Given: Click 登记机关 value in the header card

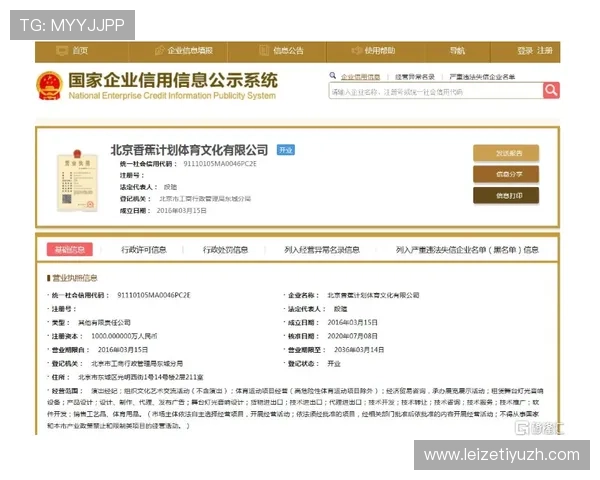Looking at the screenshot, I should [205, 199].
